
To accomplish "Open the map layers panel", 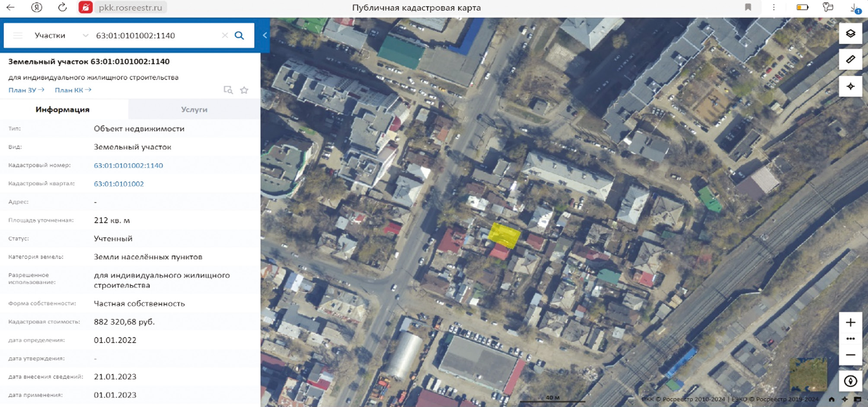I will point(850,34).
